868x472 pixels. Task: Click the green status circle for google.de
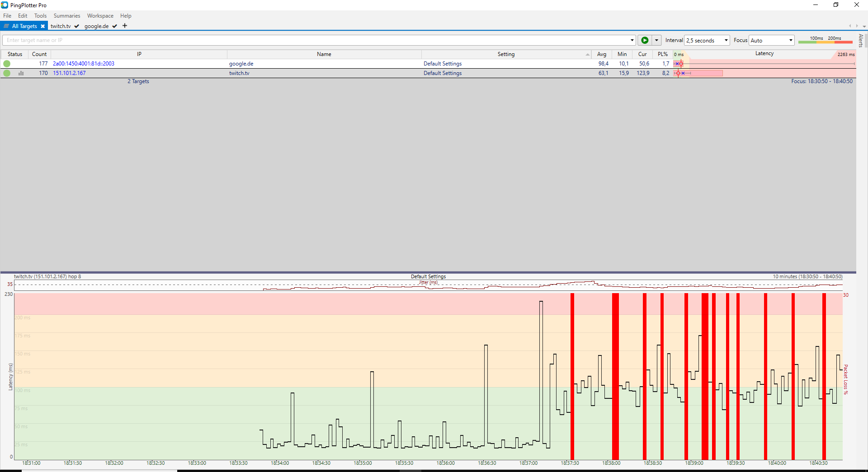tap(7, 64)
